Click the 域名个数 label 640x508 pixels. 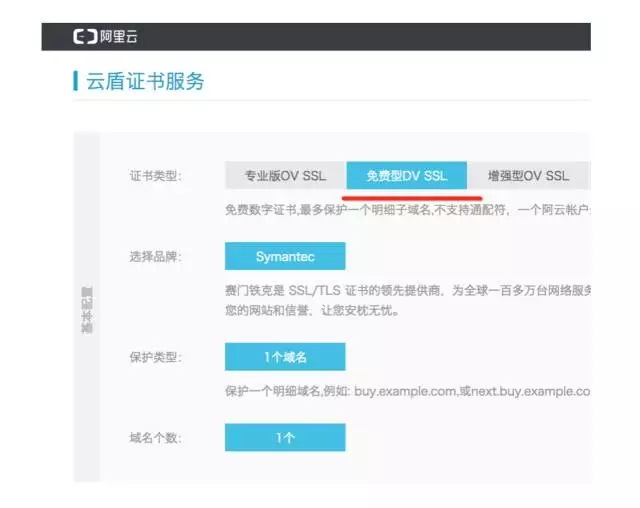pos(156,438)
